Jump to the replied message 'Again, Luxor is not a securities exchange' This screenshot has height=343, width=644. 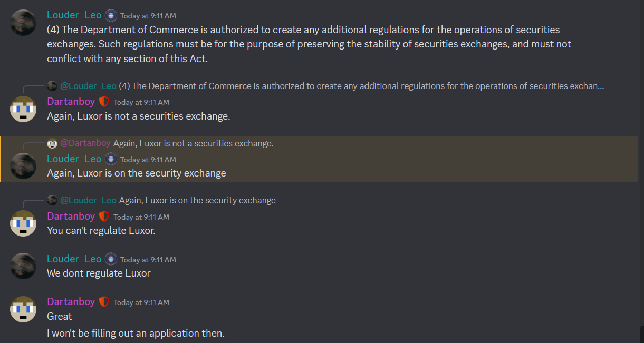point(193,143)
